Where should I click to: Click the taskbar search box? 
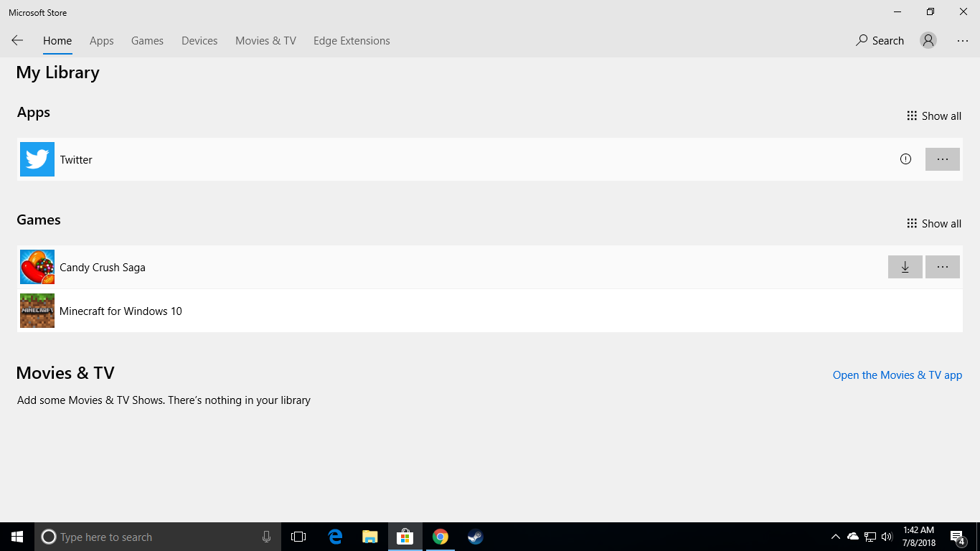158,537
